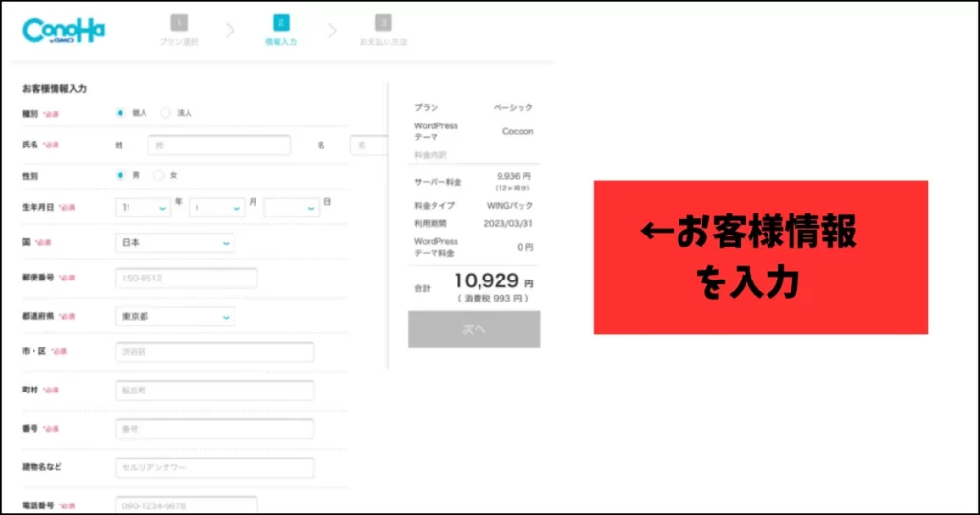Open the 都道府県 dropdown showing 東京都
This screenshot has width=980, height=515.
coord(175,316)
